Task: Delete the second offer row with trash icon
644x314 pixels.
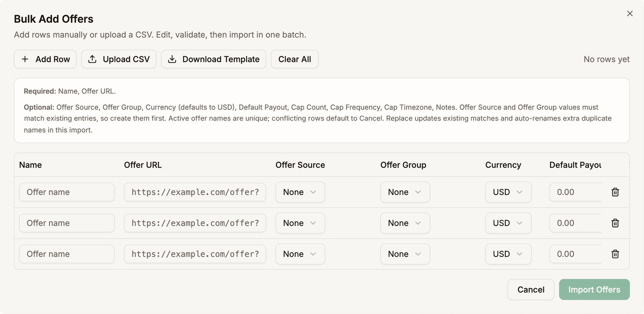Action: point(615,223)
